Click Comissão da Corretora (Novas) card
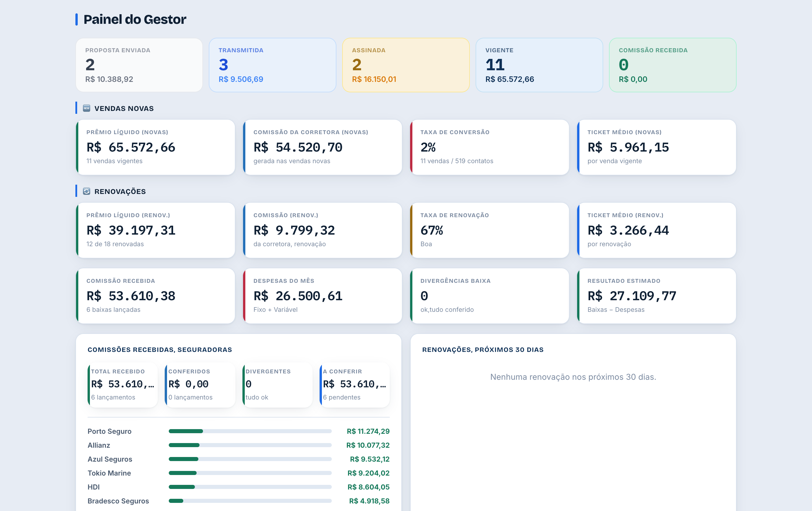The height and width of the screenshot is (511, 812). point(322,147)
